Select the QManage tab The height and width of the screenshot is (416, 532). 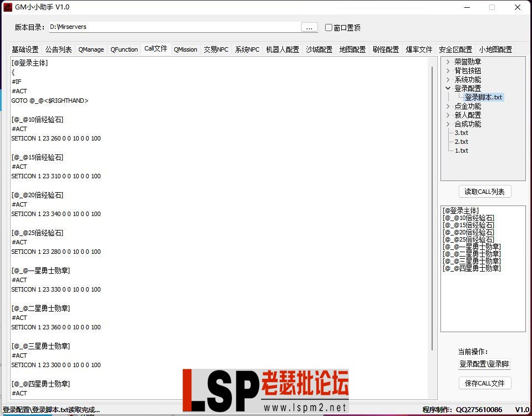pyautogui.click(x=90, y=49)
